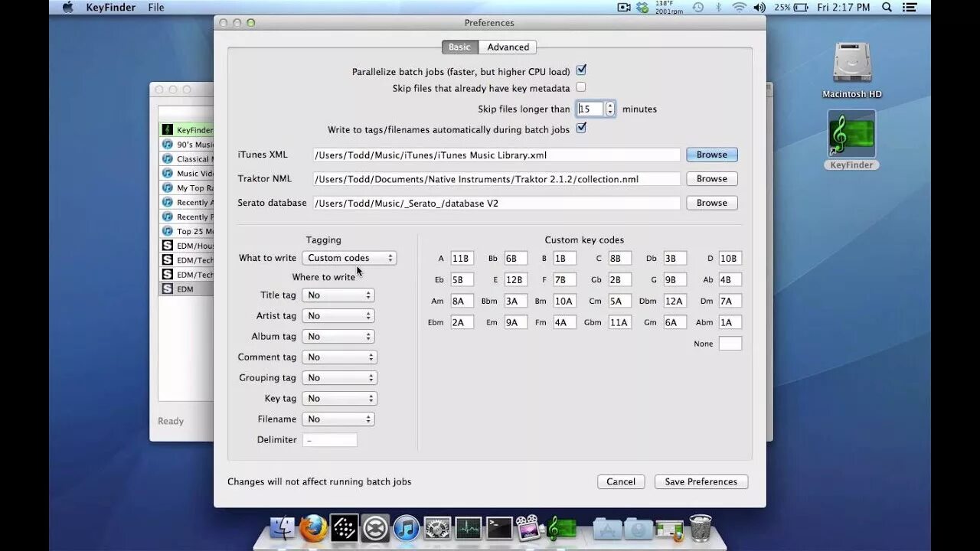Click the Save Preferences button
Screen dimensions: 980x551
(701, 481)
